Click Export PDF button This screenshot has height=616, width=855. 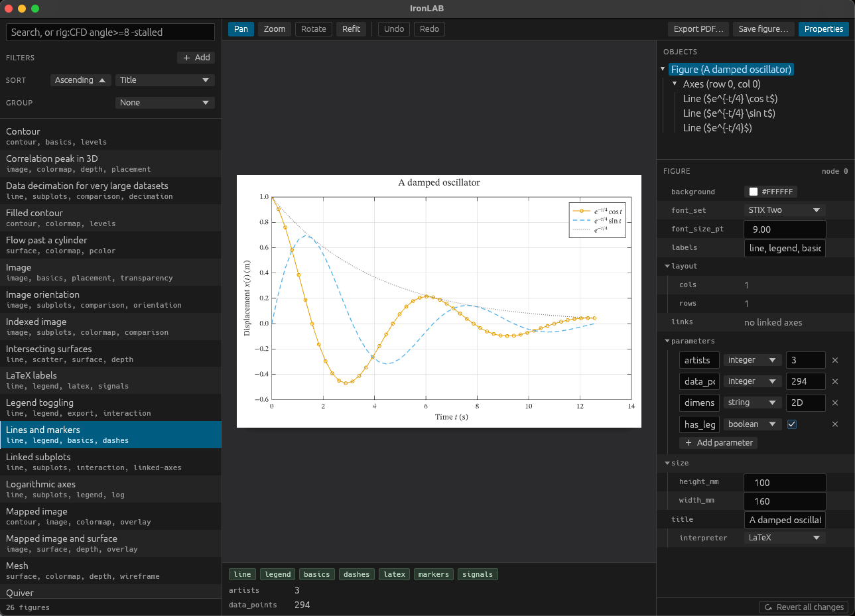tap(698, 29)
